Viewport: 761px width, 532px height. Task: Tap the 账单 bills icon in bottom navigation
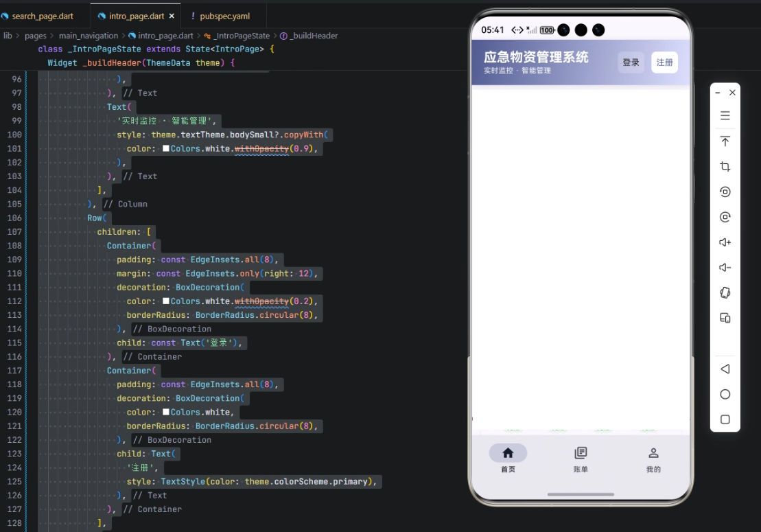[x=581, y=453]
